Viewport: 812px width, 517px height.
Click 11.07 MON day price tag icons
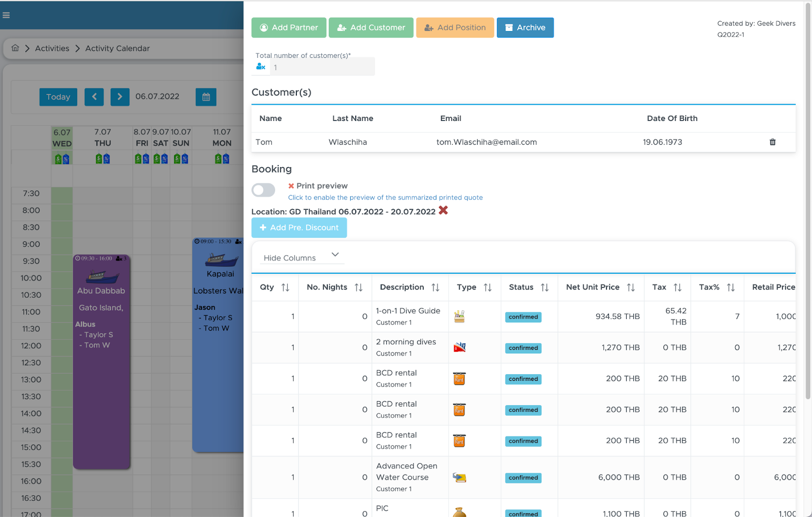(222, 159)
